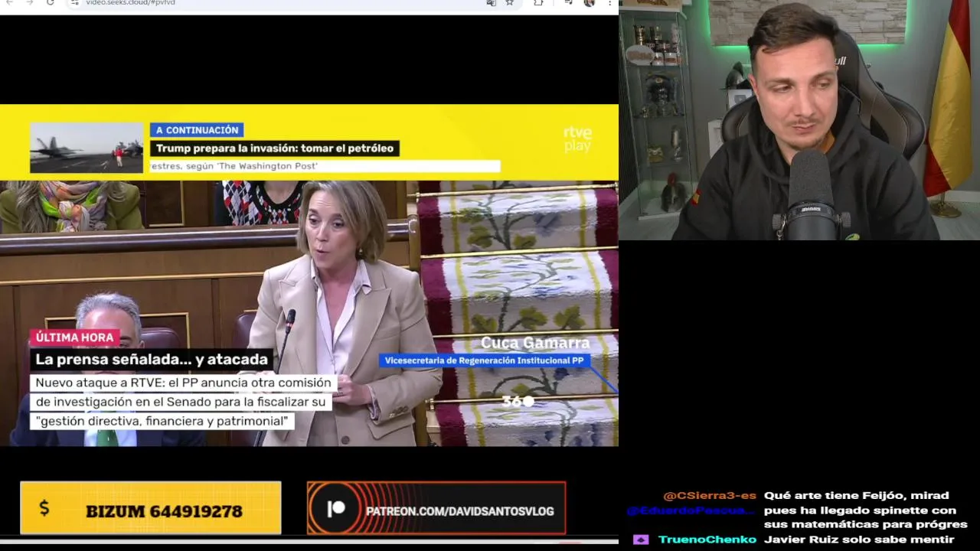Viewport: 980px width, 551px height.
Task: Click the dollar sign on Bizum banner
Action: pyautogui.click(x=44, y=508)
